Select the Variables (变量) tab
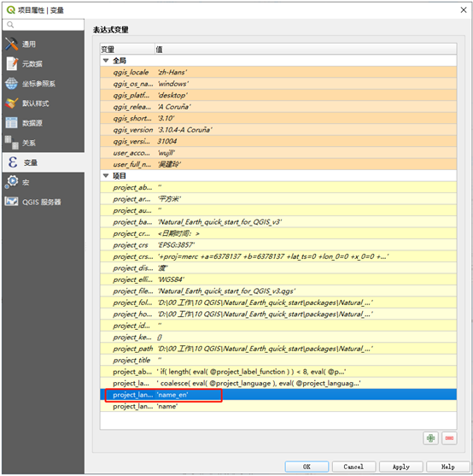Image resolution: width=473 pixels, height=476 pixels. coord(43,162)
